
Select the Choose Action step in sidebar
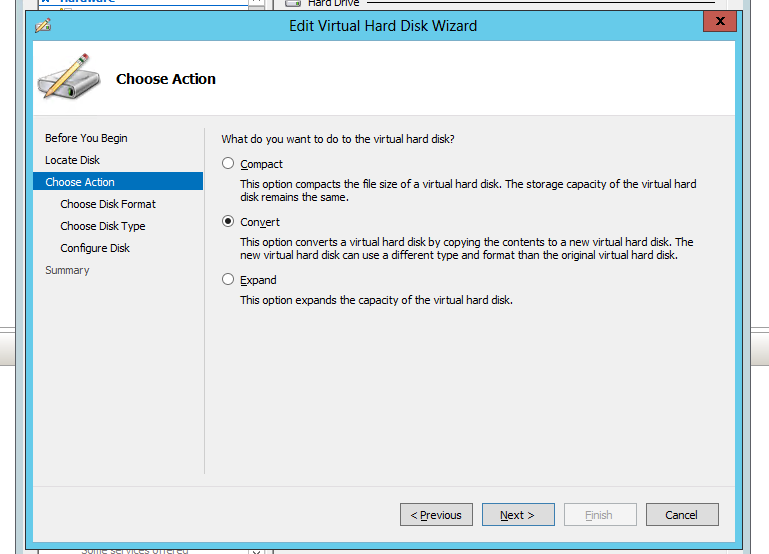[80, 182]
